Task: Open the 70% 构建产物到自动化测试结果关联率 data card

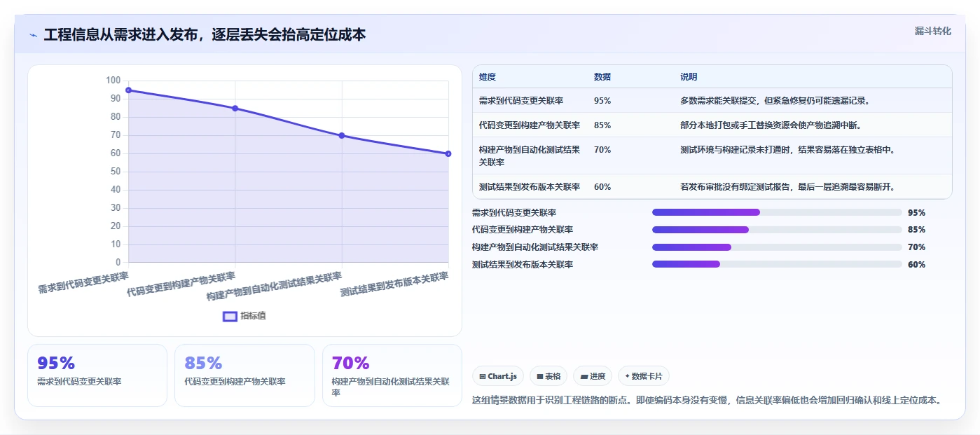Action: (392, 375)
